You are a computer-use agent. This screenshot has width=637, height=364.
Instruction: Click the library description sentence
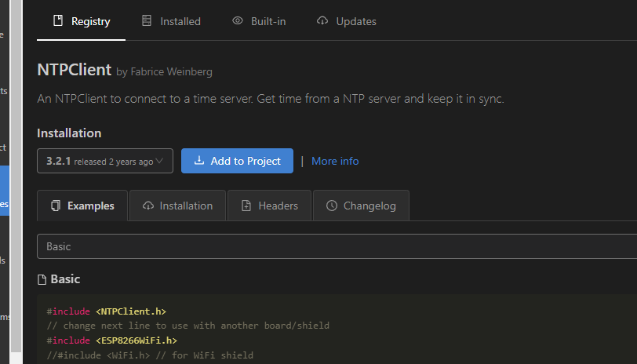pos(271,99)
